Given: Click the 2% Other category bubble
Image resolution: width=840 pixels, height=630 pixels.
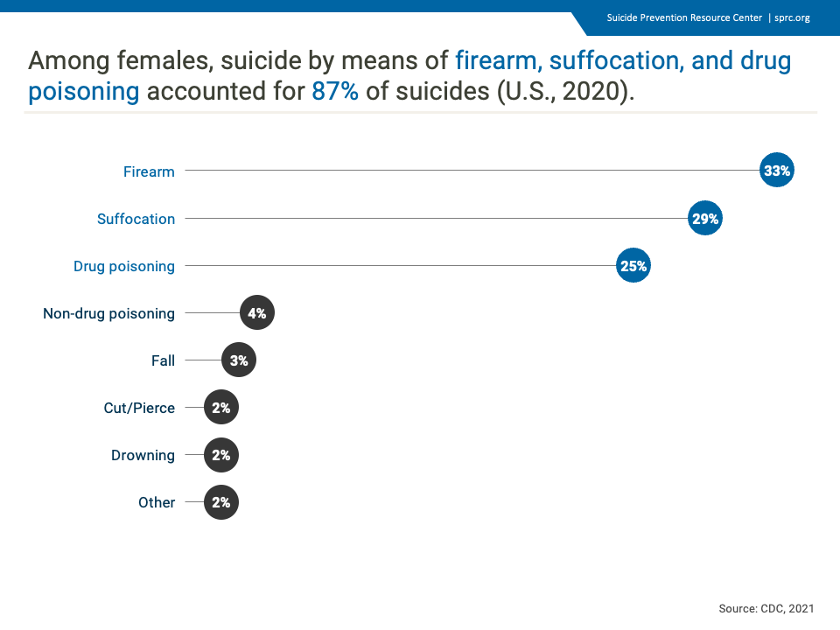Looking at the screenshot, I should point(221,502).
